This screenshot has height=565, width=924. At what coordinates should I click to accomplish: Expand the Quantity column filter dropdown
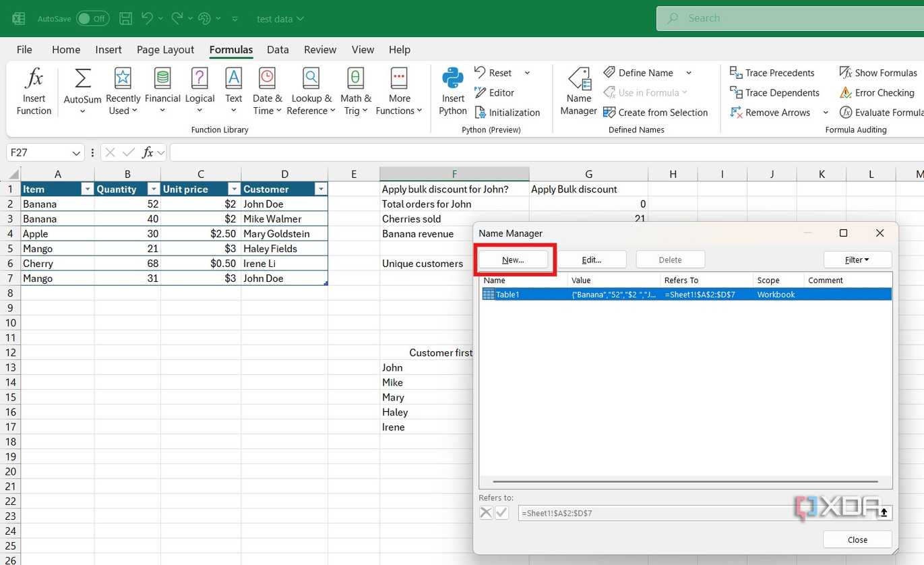pyautogui.click(x=153, y=189)
